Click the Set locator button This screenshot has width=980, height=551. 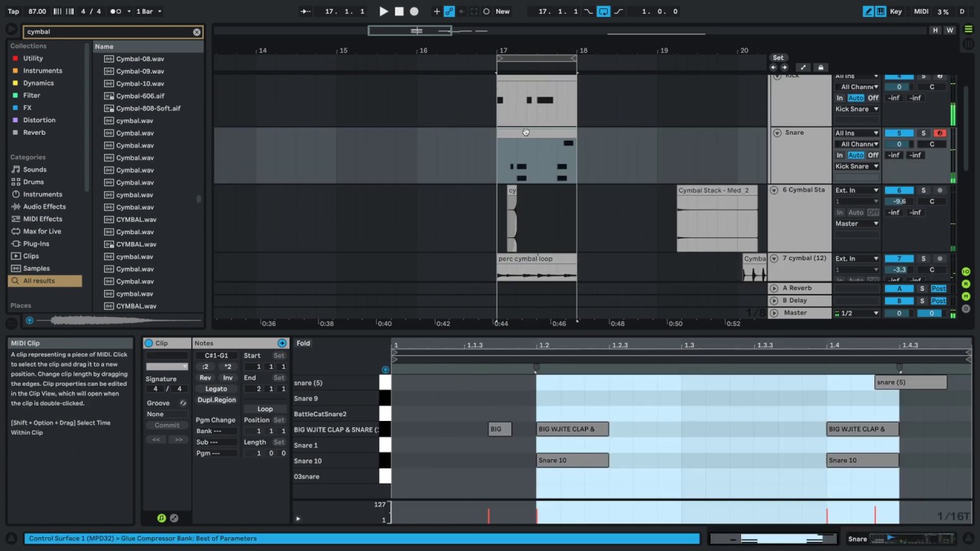(778, 57)
